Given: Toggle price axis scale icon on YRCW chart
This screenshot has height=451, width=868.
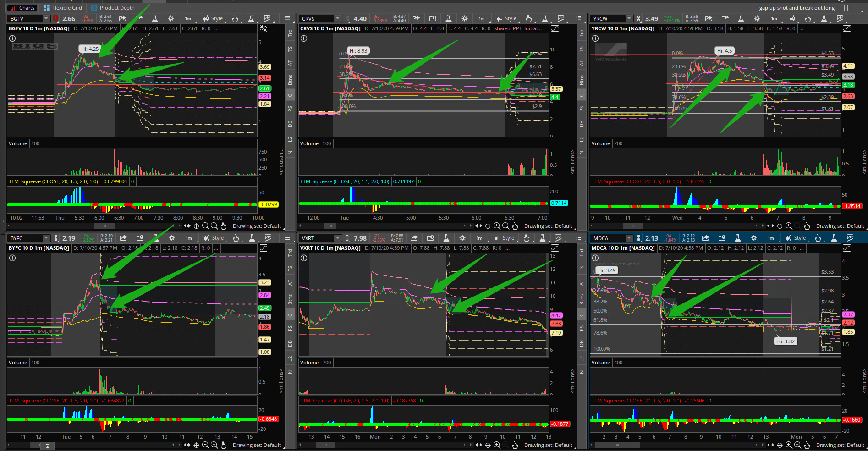Looking at the screenshot, I should click(x=846, y=28).
